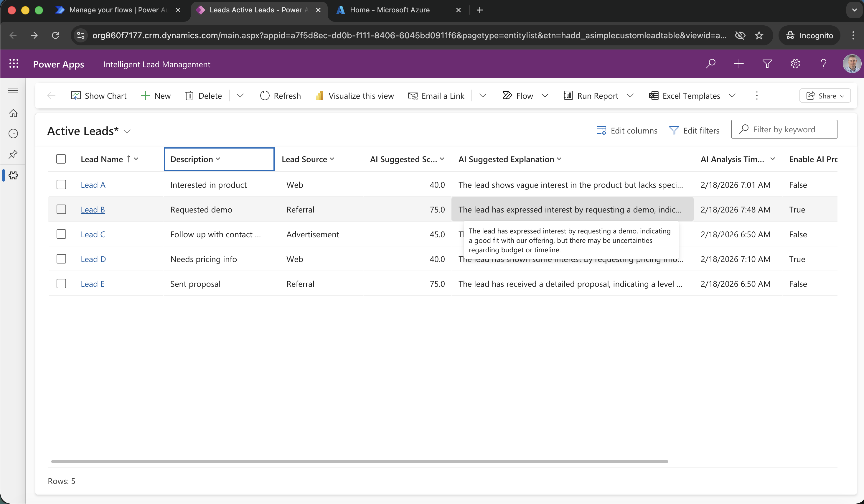Toggle the select-all header checkbox

(x=61, y=159)
